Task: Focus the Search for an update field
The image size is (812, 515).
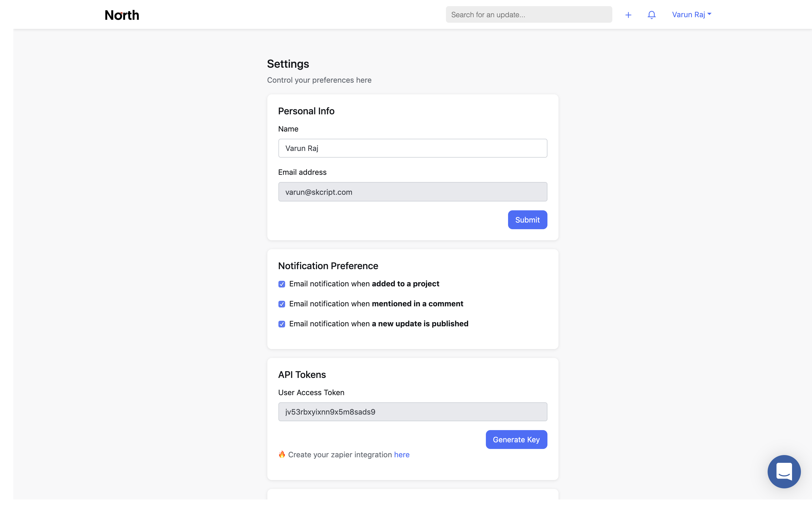Action: [529, 14]
